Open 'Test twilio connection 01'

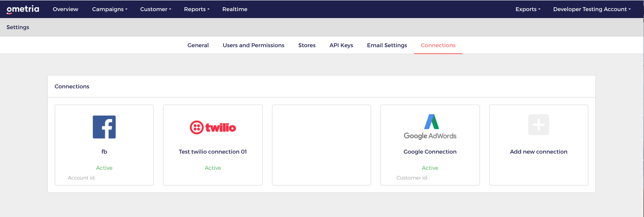213,152
